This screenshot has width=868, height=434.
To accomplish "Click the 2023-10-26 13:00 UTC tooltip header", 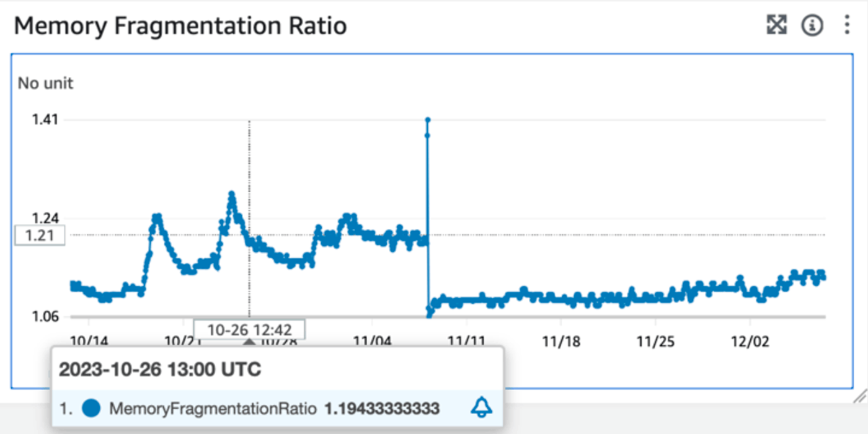I will click(x=160, y=370).
